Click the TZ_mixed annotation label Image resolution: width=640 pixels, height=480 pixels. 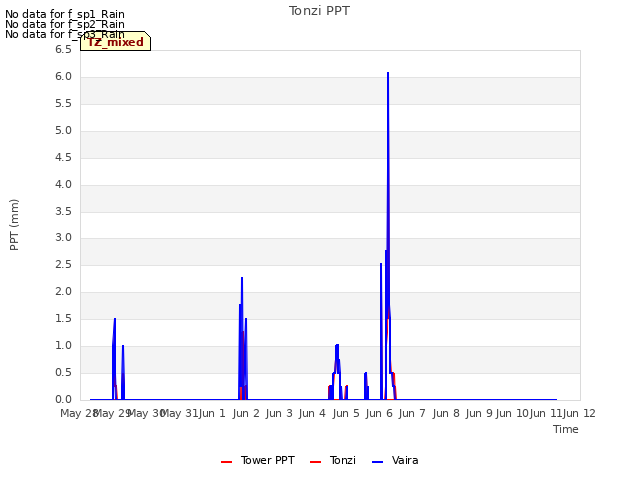116,41
